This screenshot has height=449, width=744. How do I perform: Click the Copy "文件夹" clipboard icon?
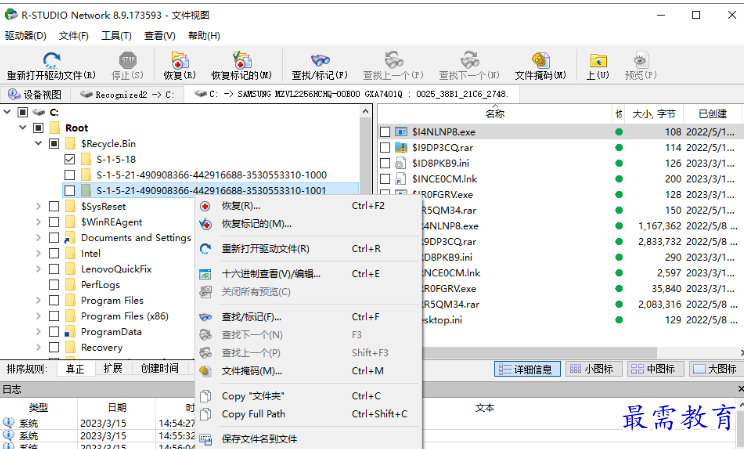pyautogui.click(x=205, y=396)
